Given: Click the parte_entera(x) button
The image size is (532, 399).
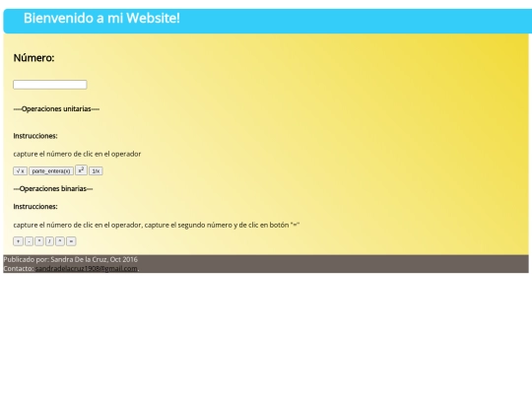Looking at the screenshot, I should click(51, 171).
